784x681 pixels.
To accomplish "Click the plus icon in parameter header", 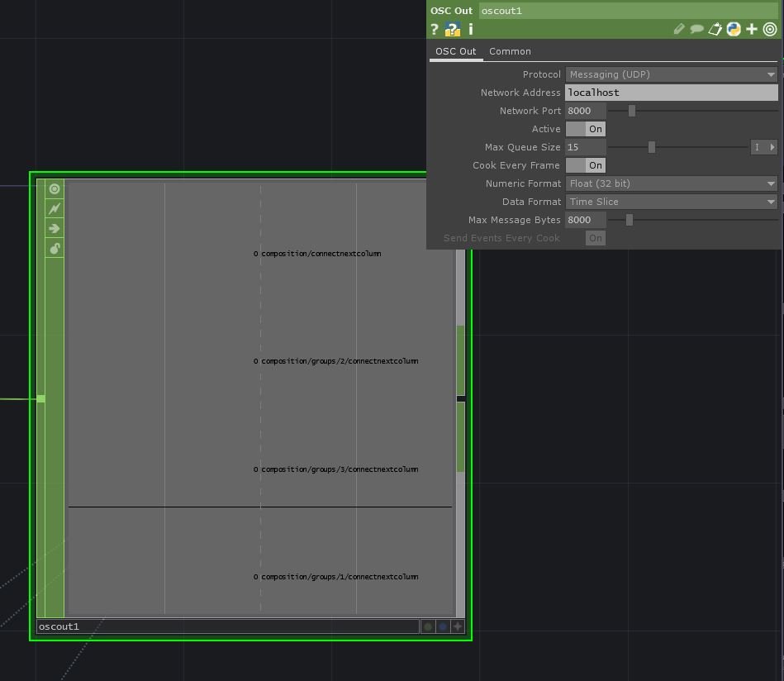I will (x=751, y=30).
